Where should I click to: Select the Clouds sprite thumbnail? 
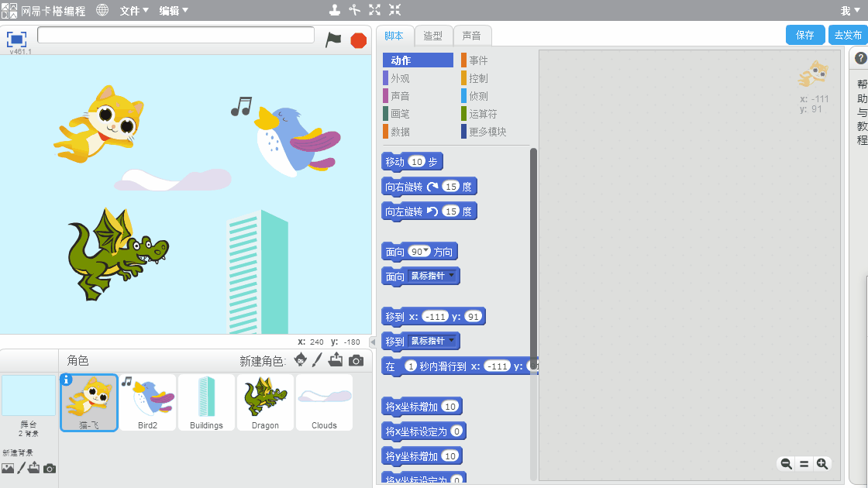pos(324,402)
